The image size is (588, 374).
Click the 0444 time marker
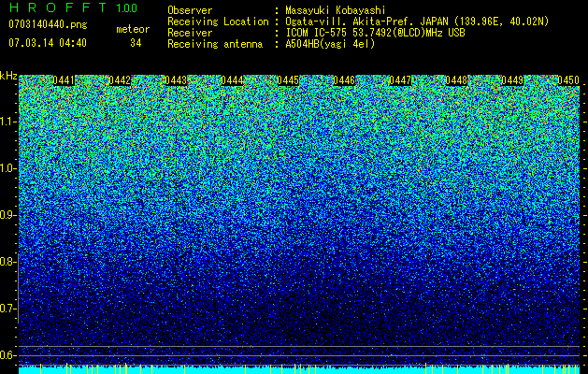click(x=232, y=80)
